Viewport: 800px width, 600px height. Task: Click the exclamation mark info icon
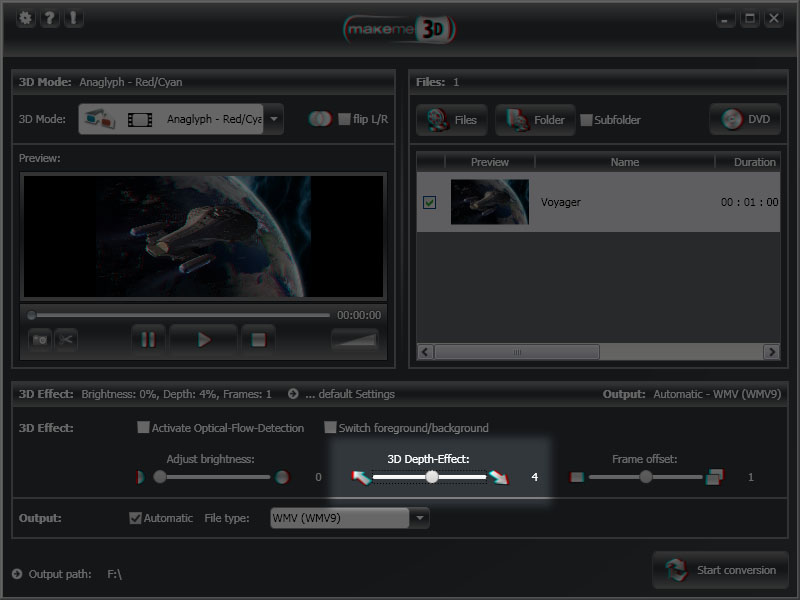click(73, 19)
